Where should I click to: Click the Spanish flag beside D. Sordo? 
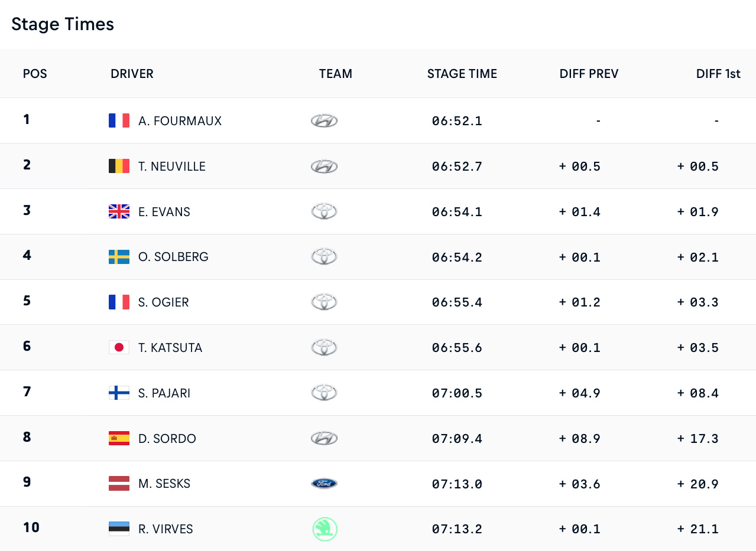coord(119,438)
